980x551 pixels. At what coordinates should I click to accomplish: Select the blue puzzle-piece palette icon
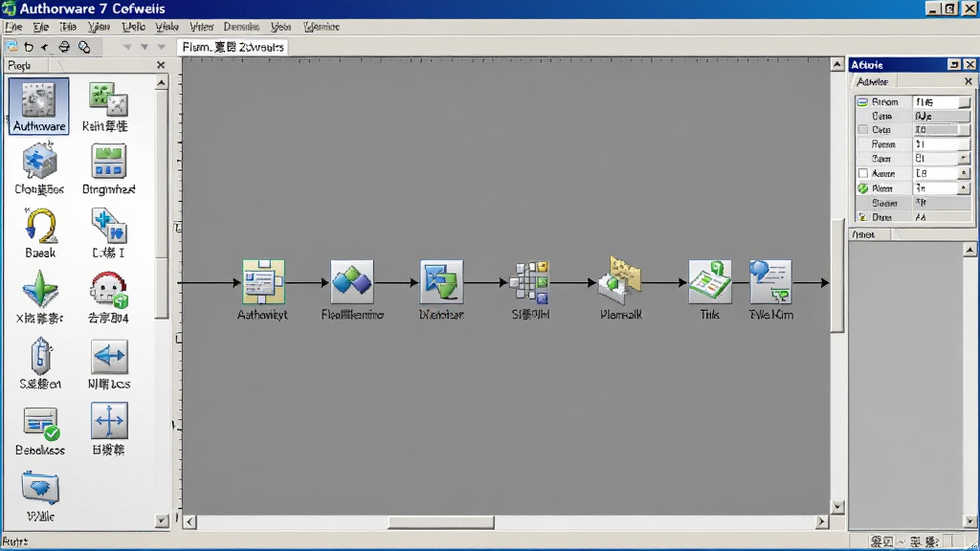pos(39,160)
